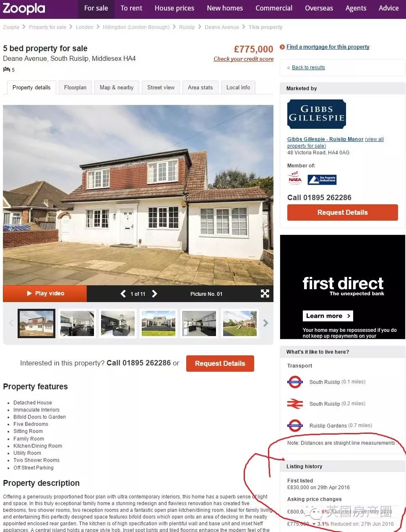Click South Ruislip underground station icon
The height and width of the screenshot is (532, 406).
click(295, 382)
